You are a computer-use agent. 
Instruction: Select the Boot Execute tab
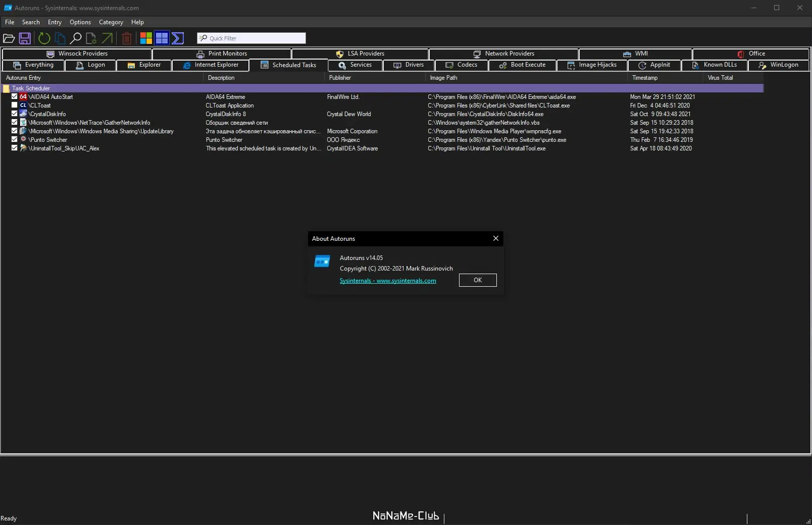(x=522, y=65)
